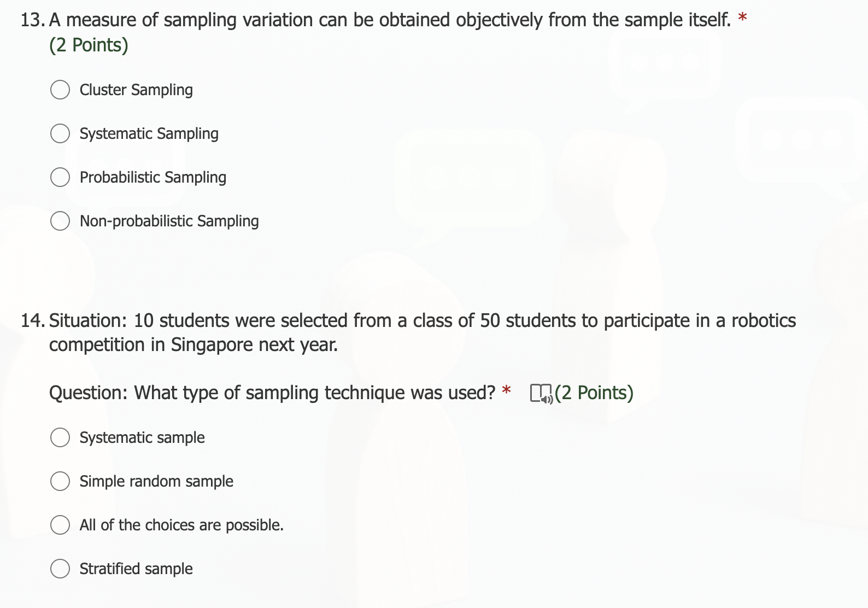Pick the option All of the choices are possible
This screenshot has width=868, height=608.
point(60,524)
